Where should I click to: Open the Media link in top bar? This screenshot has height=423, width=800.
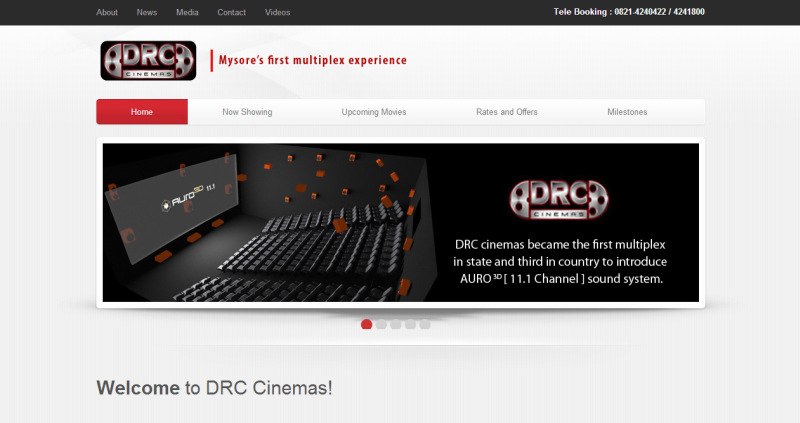[187, 12]
